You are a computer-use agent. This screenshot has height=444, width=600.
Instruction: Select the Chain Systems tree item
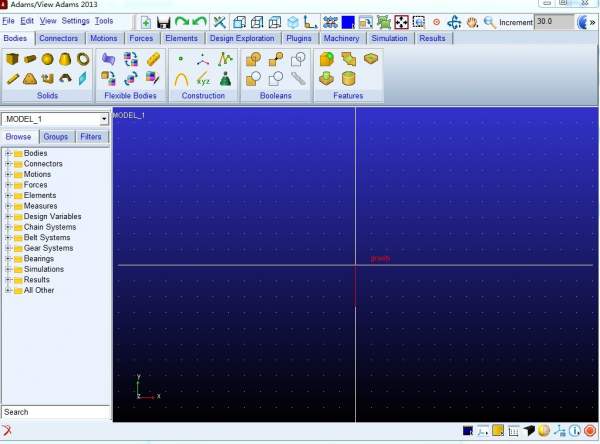pos(50,227)
